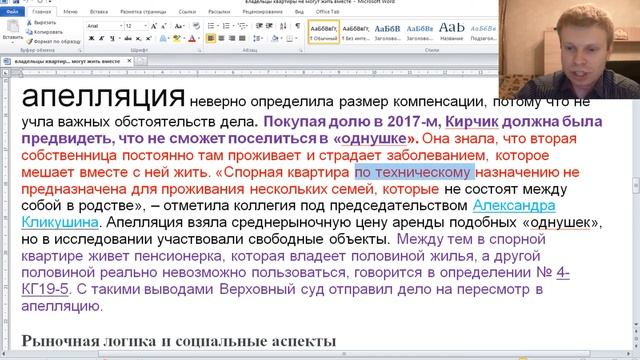The width and height of the screenshot is (640, 360).
Task: Switch to the Вставка tab
Action: click(x=99, y=12)
